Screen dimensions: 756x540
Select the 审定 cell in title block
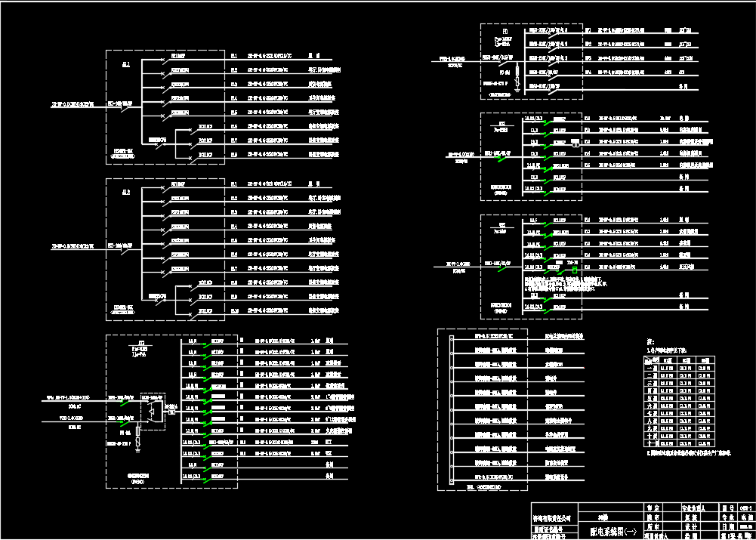[653, 508]
